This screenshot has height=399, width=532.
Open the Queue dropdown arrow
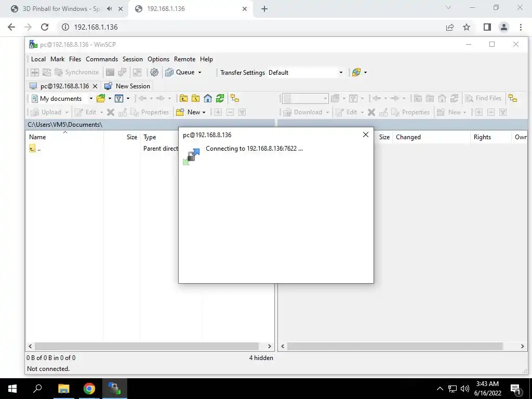pos(199,72)
